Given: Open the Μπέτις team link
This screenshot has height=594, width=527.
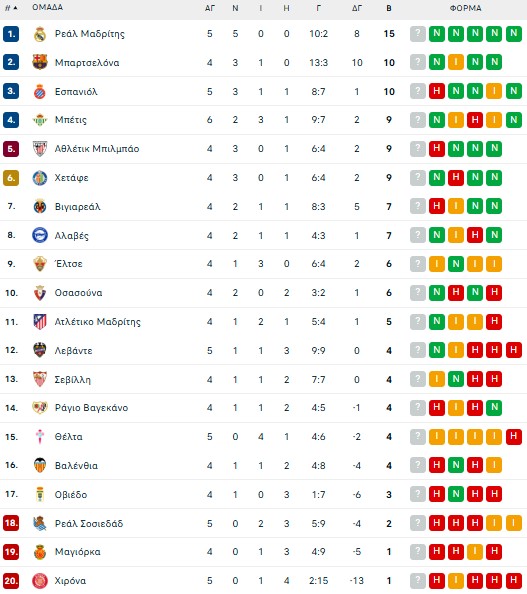Looking at the screenshot, I should tap(71, 120).
